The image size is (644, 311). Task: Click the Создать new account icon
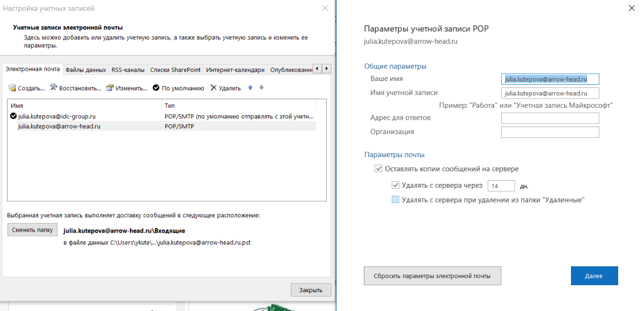[13, 88]
